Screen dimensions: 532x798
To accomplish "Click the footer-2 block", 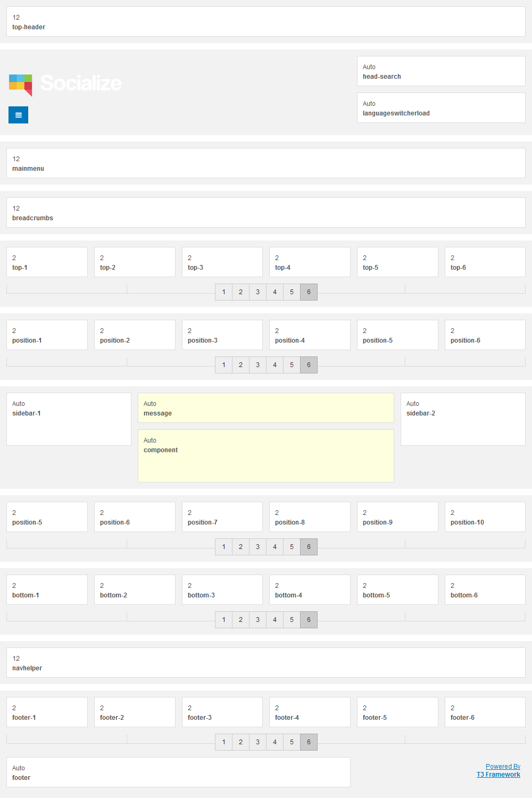I will click(x=135, y=712).
